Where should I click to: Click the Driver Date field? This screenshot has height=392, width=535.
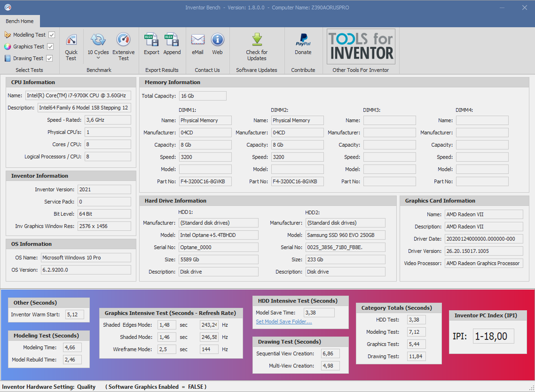click(484, 239)
